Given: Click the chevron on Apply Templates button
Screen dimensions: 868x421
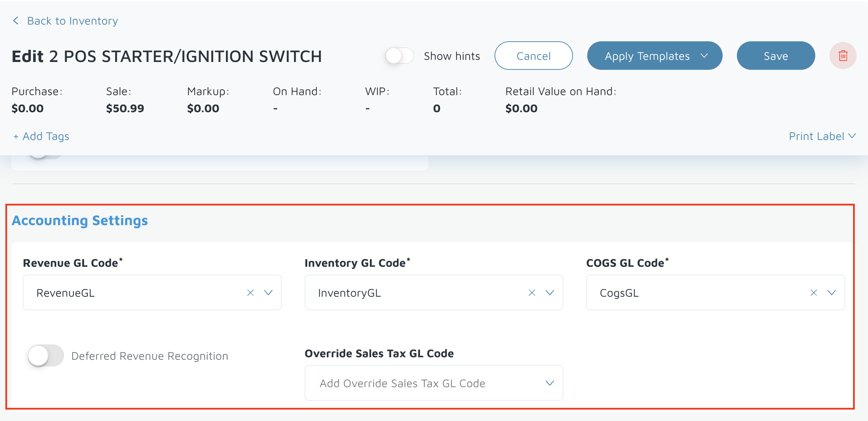Looking at the screenshot, I should click(x=704, y=56).
